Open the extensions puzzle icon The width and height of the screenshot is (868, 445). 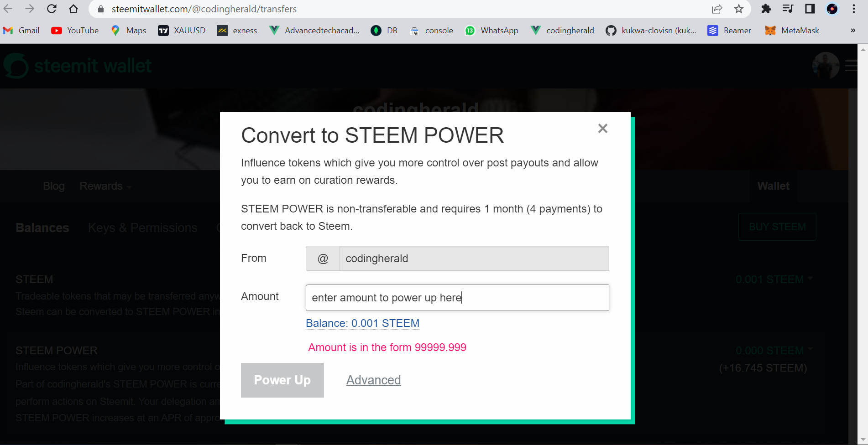pyautogui.click(x=766, y=9)
